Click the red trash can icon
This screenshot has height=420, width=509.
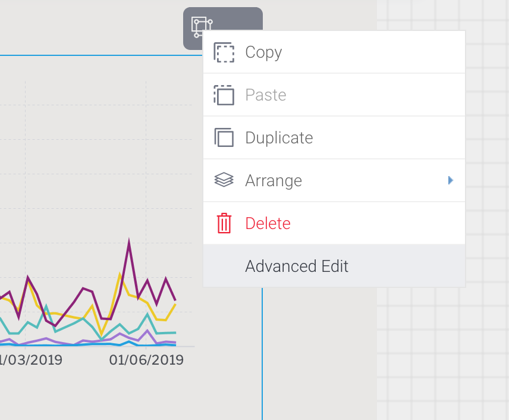(x=224, y=224)
